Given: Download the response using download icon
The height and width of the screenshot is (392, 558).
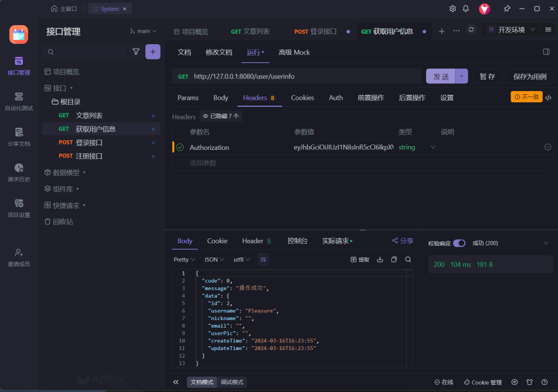Looking at the screenshot, I should (380, 260).
